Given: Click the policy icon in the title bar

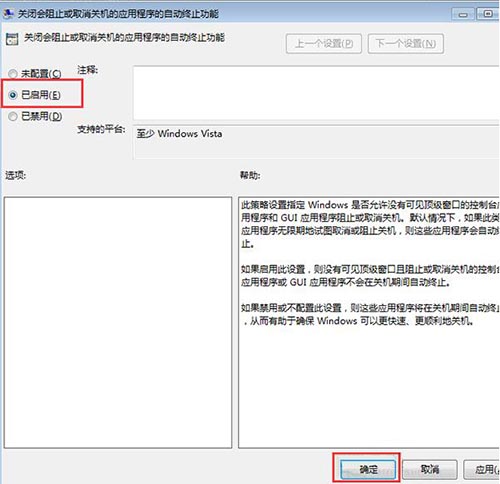Looking at the screenshot, I should 8,13.
